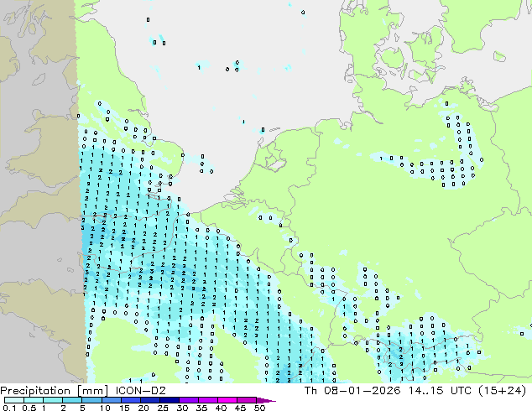The height and width of the screenshot is (411, 532).
Task: Click the '20' legend scale value
Action: click(143, 408)
